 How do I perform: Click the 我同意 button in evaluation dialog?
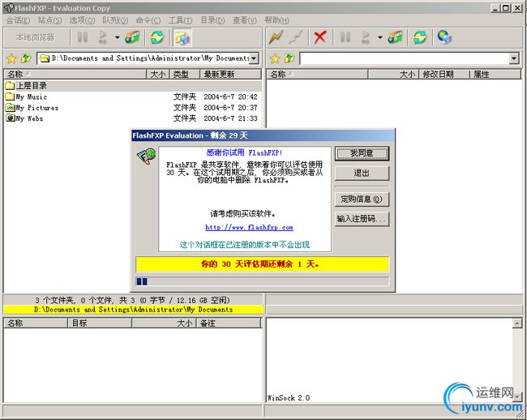pyautogui.click(x=362, y=153)
